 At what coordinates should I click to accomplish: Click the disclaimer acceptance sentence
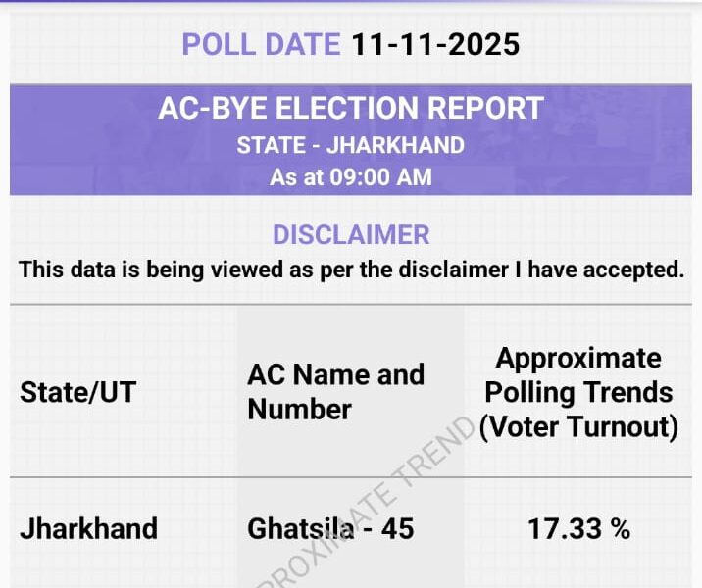tap(351, 269)
